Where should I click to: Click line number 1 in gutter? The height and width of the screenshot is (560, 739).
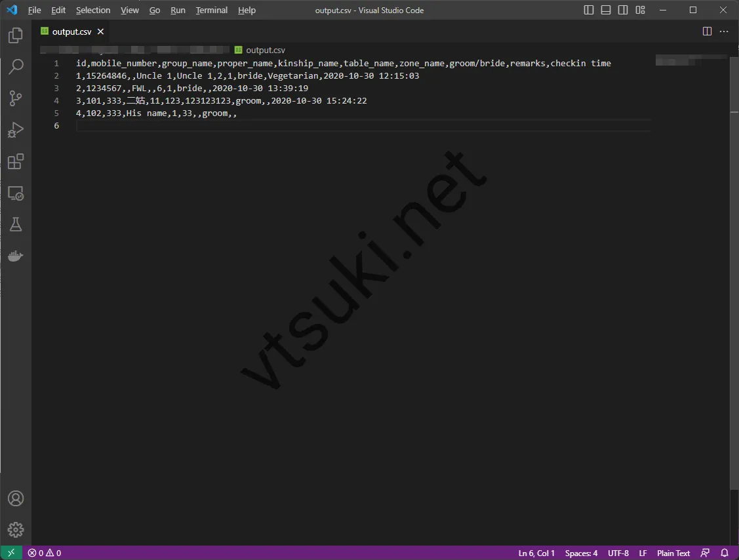(x=56, y=63)
